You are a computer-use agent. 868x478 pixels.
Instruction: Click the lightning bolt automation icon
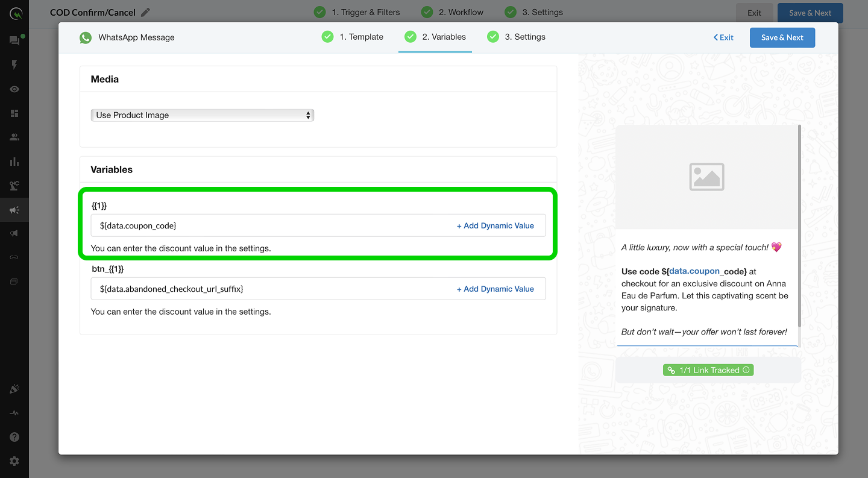[x=14, y=64]
